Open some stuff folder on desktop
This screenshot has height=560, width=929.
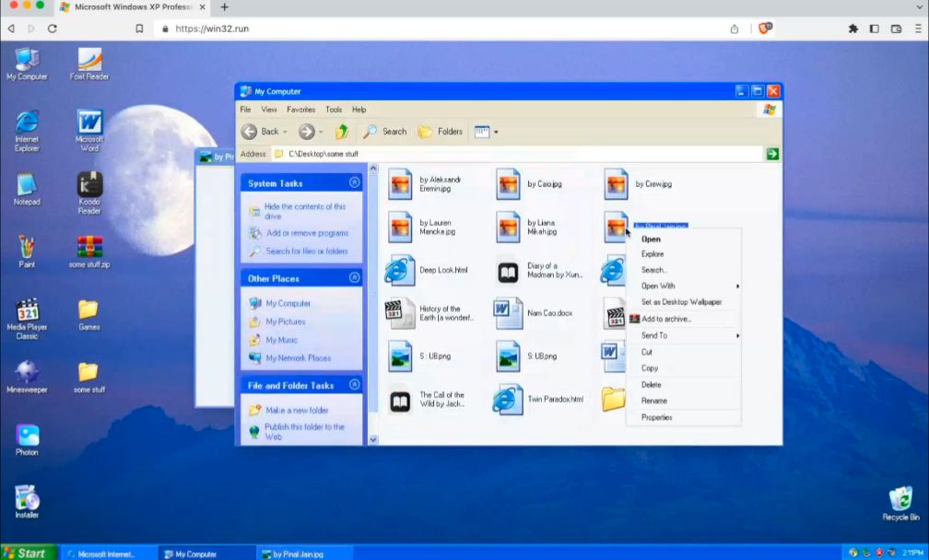coord(88,377)
